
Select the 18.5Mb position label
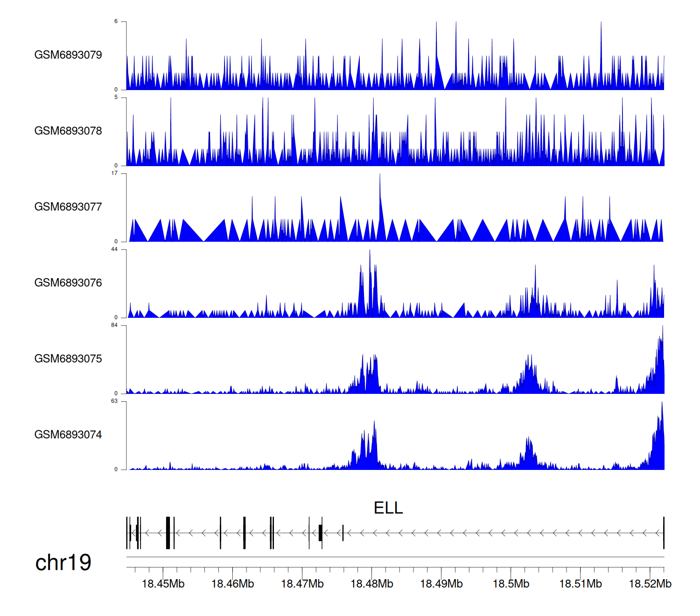point(511,584)
